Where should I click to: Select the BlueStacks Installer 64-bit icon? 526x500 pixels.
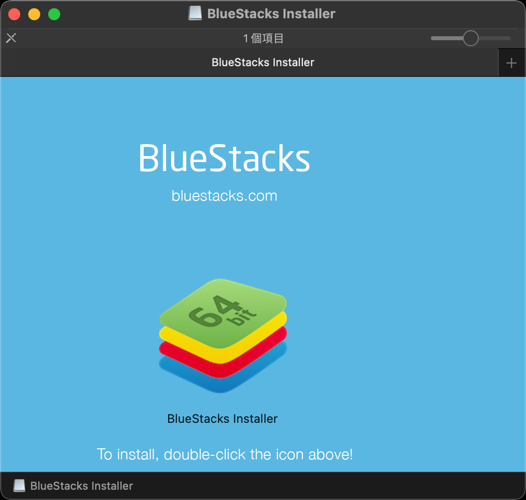223,336
